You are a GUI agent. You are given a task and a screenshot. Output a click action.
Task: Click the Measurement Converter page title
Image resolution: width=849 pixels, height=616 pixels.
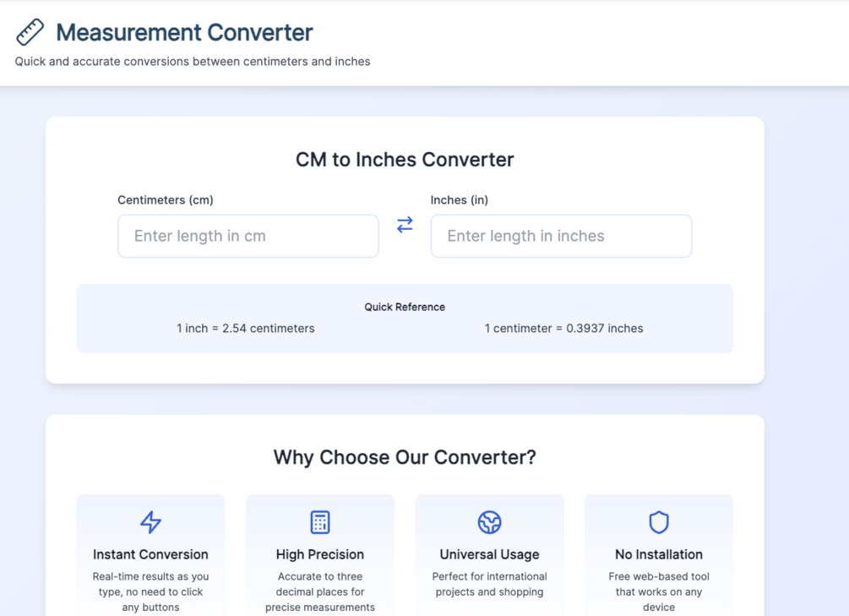tap(184, 32)
